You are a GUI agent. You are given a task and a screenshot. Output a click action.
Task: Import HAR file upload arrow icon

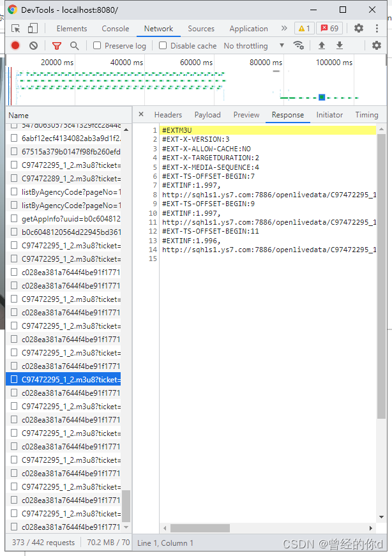[x=321, y=45]
